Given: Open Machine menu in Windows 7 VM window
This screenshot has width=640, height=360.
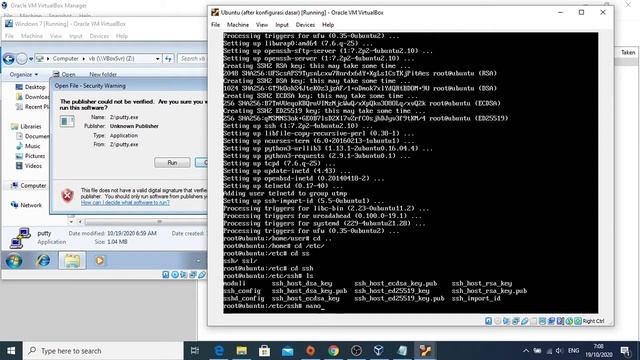Looking at the screenshot, I should 32,36.
